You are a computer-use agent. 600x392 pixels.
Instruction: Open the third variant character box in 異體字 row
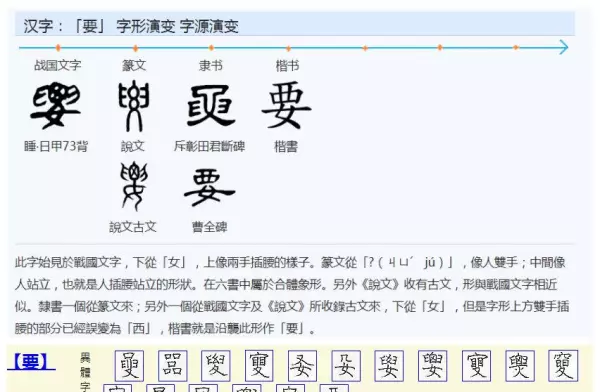pos(216,366)
